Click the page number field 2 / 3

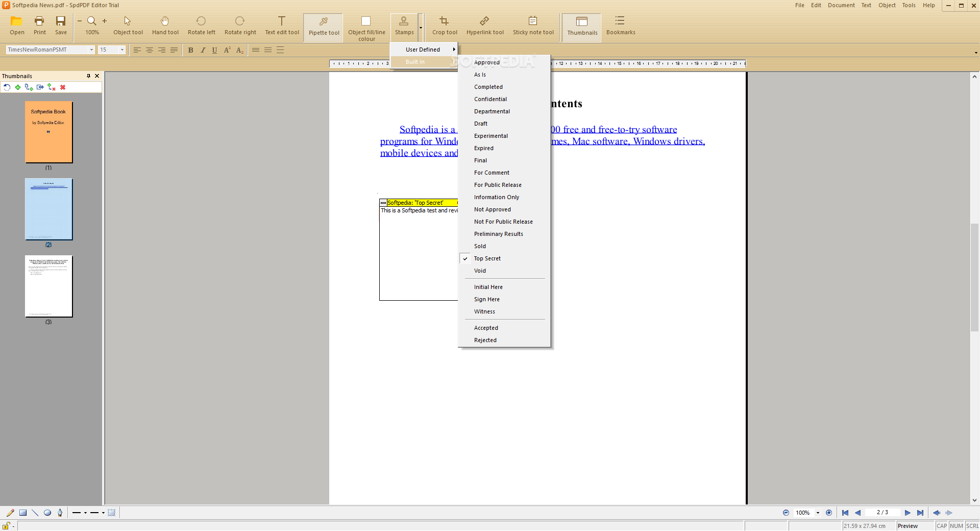tap(882, 513)
